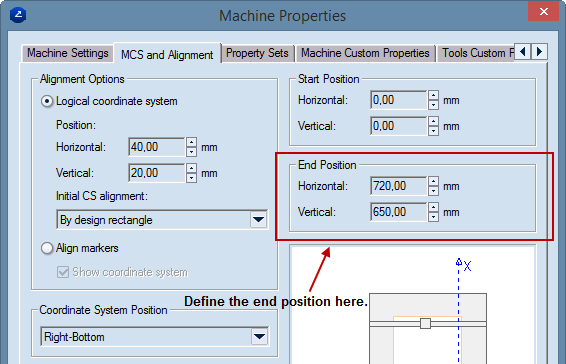
Task: Decrease the Start Position Vertical value
Action: [434, 131]
